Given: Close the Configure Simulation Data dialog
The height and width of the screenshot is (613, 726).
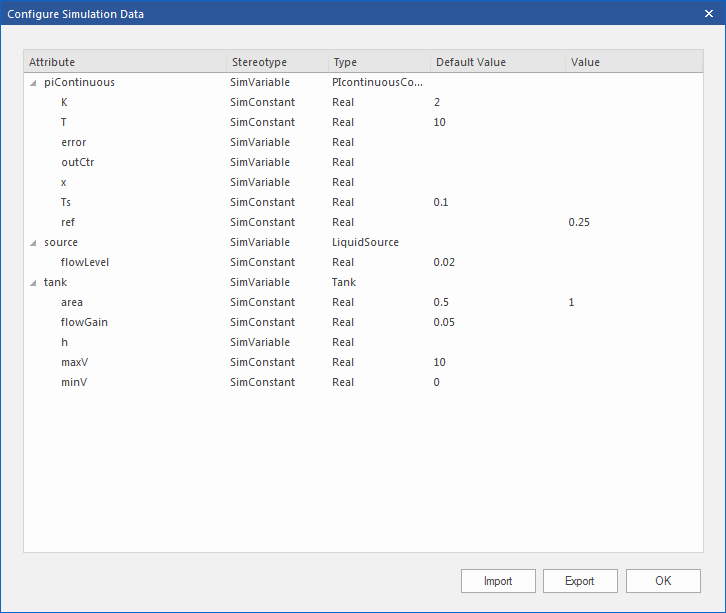Looking at the screenshot, I should (x=707, y=13).
